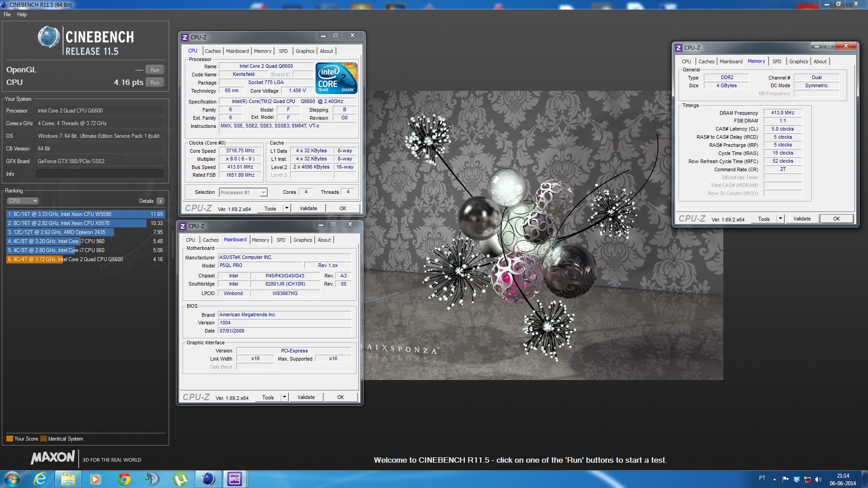Open Windows Media Player from the taskbar
The width and height of the screenshot is (868, 488).
(x=95, y=479)
